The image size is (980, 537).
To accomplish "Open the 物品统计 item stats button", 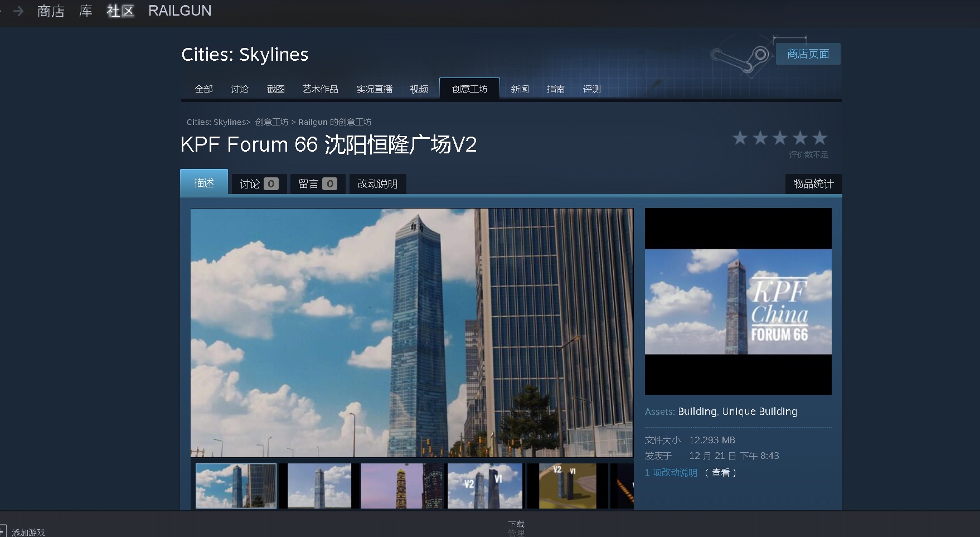I will (813, 184).
